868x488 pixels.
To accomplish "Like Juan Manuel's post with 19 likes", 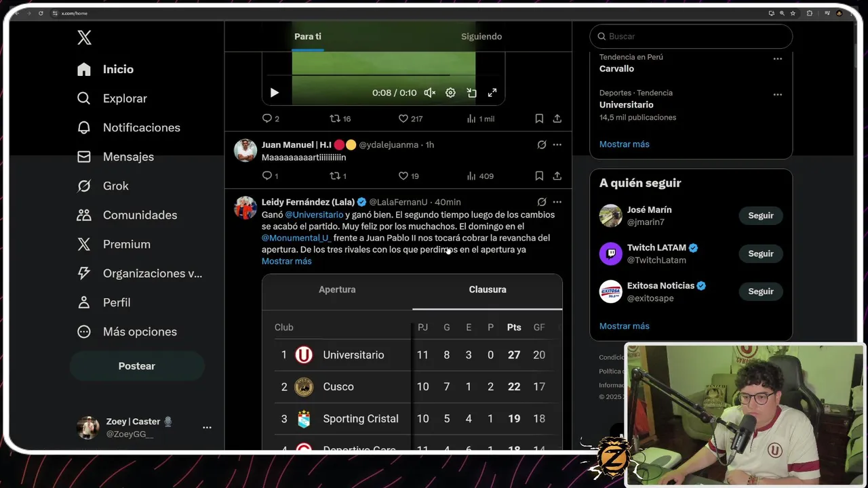I will tap(408, 176).
